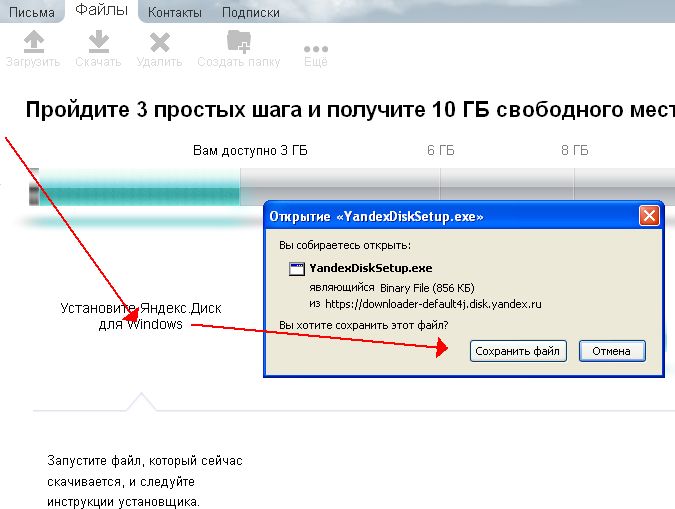The height and width of the screenshot is (509, 675).
Task: Click the Скачать download icon
Action: click(98, 42)
